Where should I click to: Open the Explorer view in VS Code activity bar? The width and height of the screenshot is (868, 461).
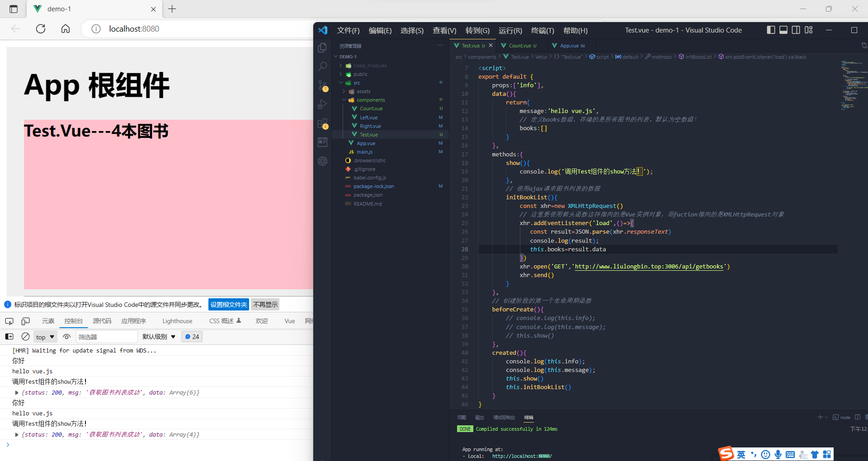(322, 47)
